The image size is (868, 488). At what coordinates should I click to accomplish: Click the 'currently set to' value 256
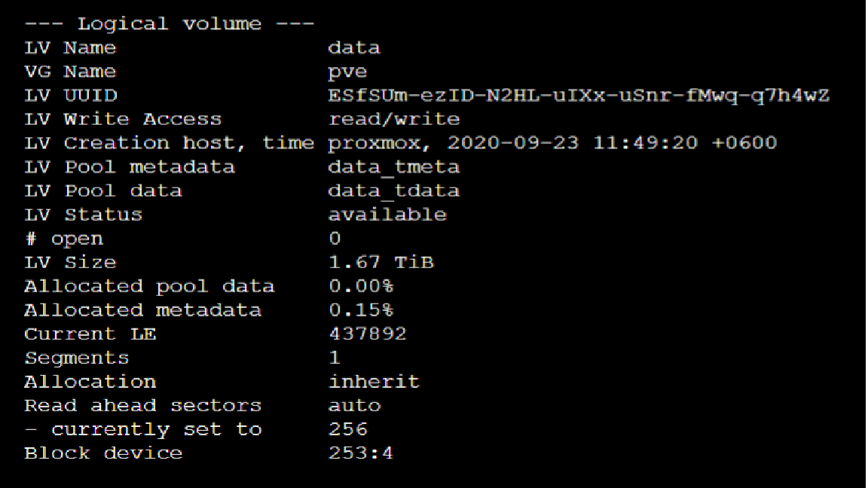coord(347,429)
